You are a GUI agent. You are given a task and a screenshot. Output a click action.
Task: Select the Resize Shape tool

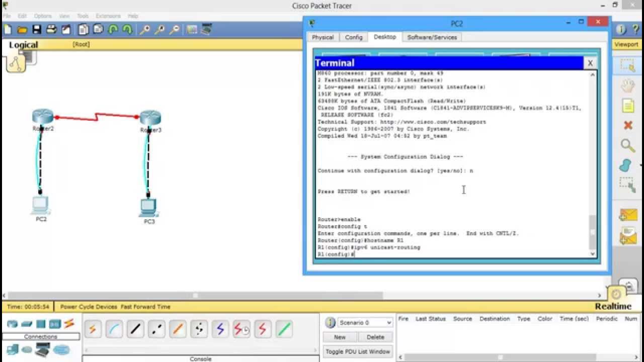coord(627,185)
